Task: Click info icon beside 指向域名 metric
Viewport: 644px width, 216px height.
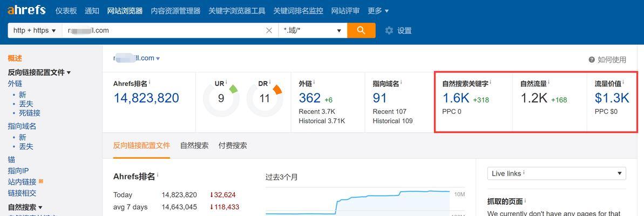Action: click(x=401, y=82)
